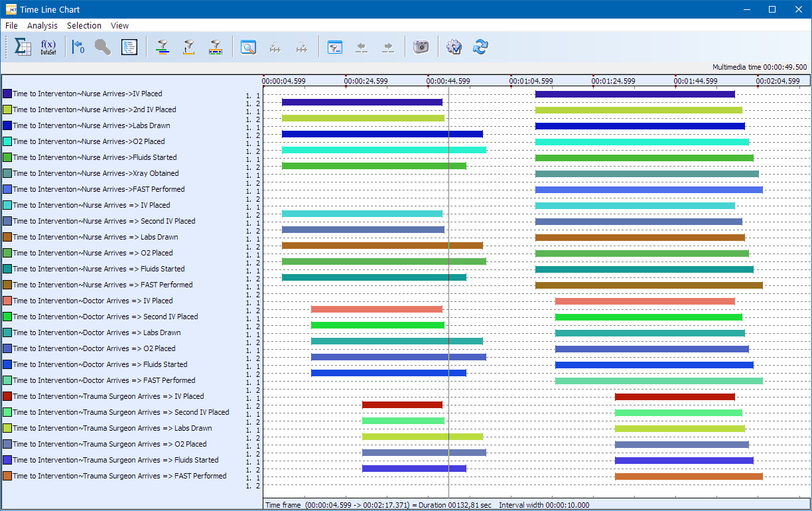This screenshot has width=812, height=511.
Task: Open chart settings gear icon
Action: [454, 47]
